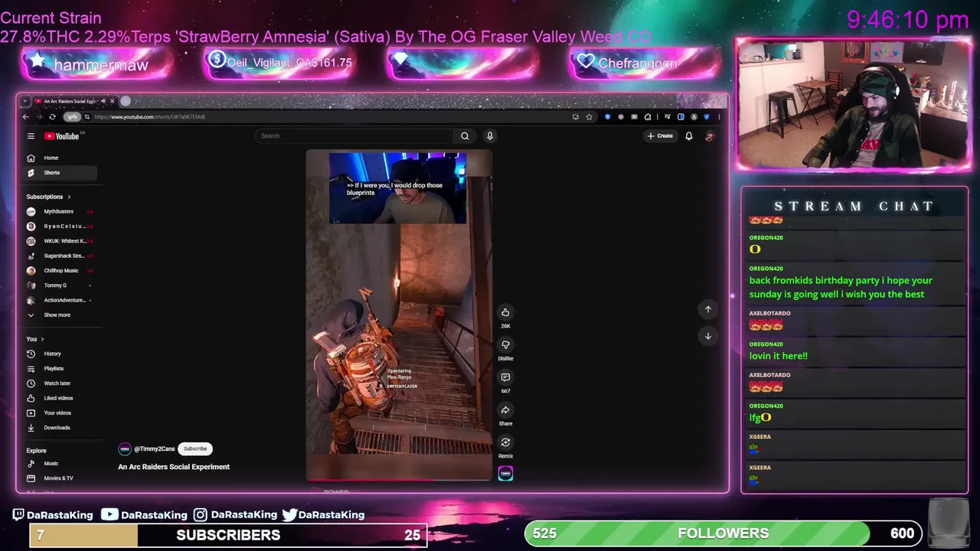Screen dimensions: 980x551
Task: Expand the You section
Action: (x=35, y=339)
